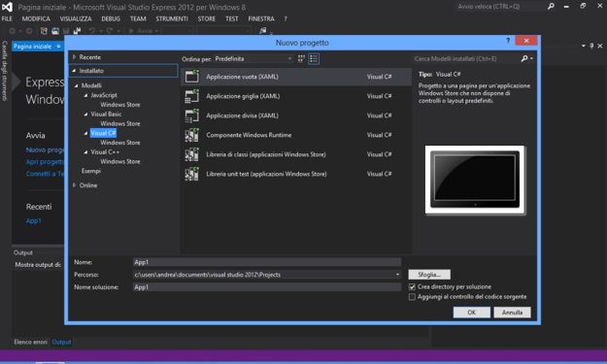
Task: Toggle Crea directory per soluzione checkbox
Action: [412, 287]
